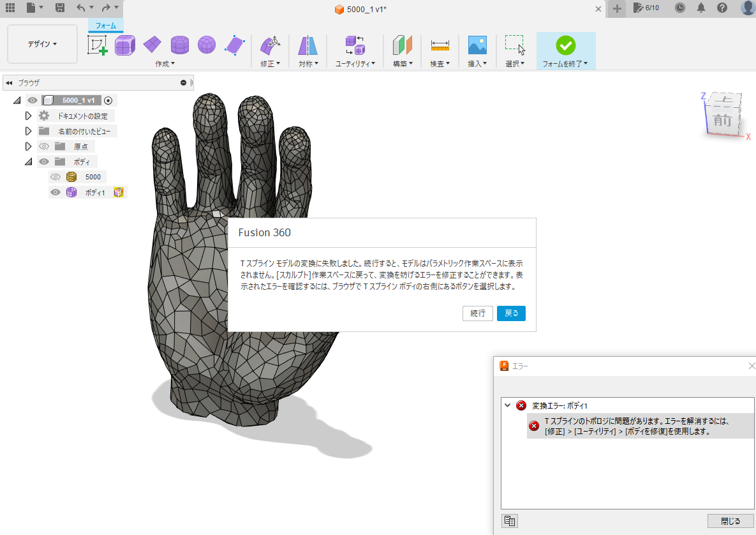Open the デザイン workspace dropdown
The image size is (756, 535).
click(42, 44)
